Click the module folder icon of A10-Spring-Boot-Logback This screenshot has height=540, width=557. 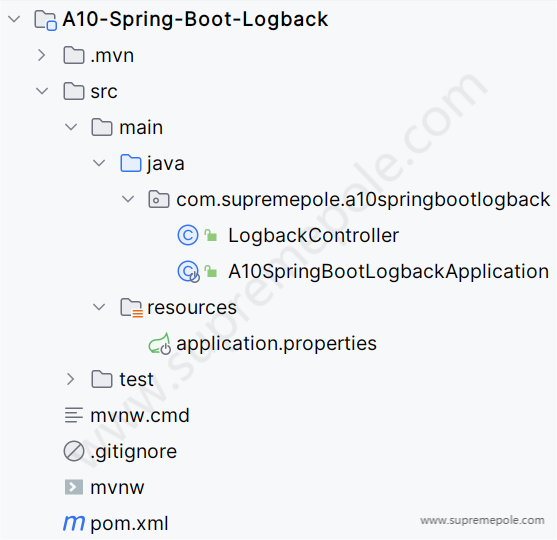point(45,20)
